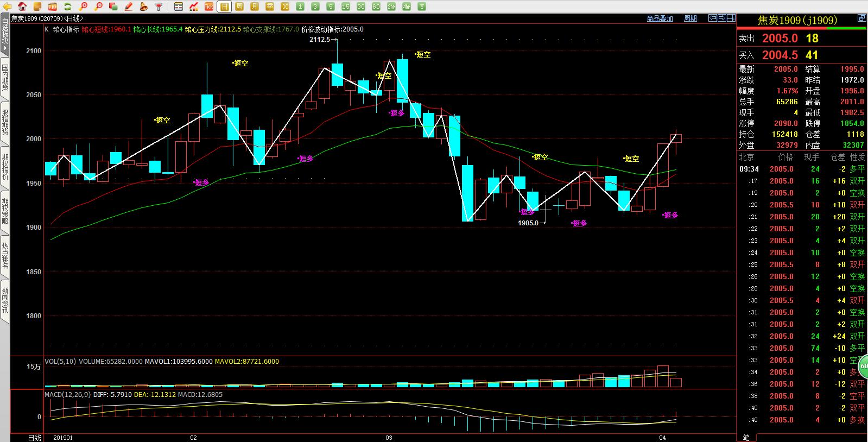Click 买入 price 2004.5
This screenshot has width=868, height=442.
780,55
